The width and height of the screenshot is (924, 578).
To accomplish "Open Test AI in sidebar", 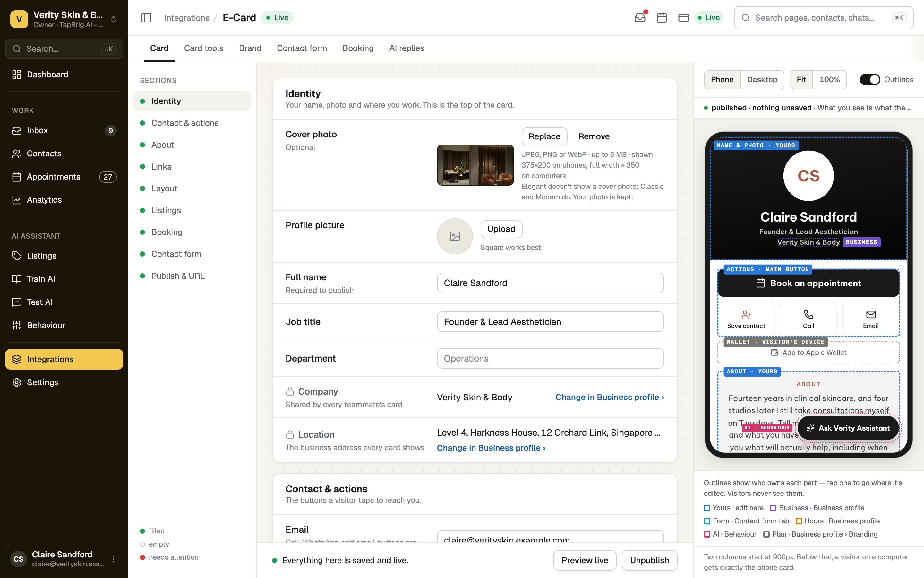I will click(64, 302).
